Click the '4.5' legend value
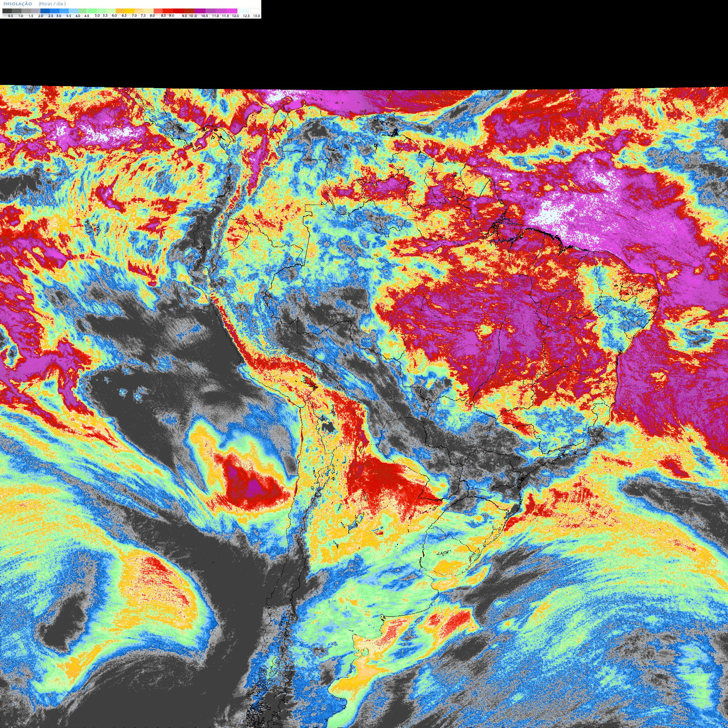728x728 pixels. click(x=87, y=16)
